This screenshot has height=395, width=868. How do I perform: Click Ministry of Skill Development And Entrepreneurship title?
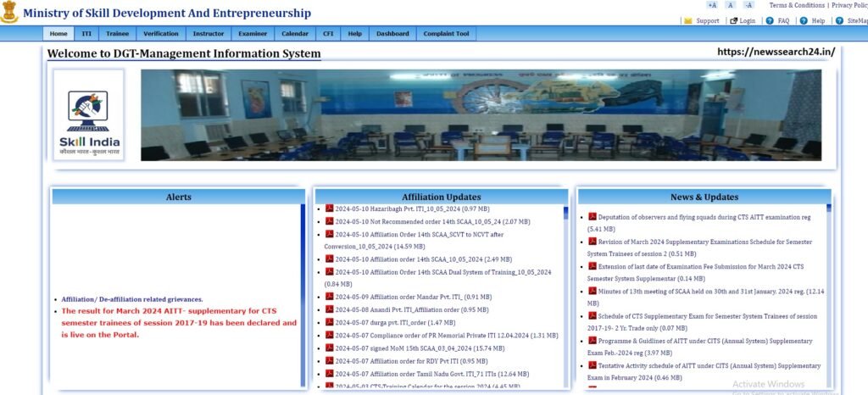(167, 14)
